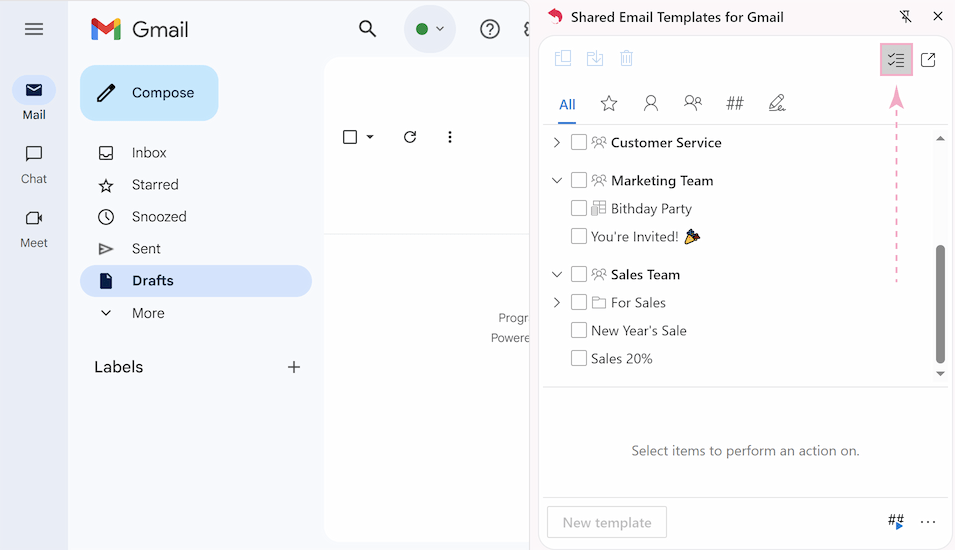Open templates in a new window icon
This screenshot has height=550, width=955.
(928, 60)
